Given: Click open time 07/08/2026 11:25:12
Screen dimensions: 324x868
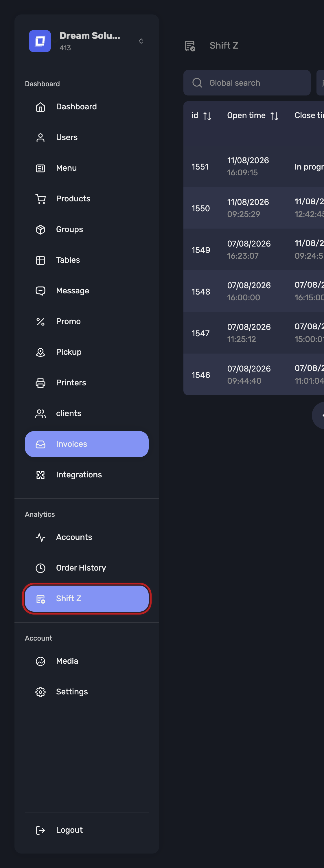Looking at the screenshot, I should point(249,333).
